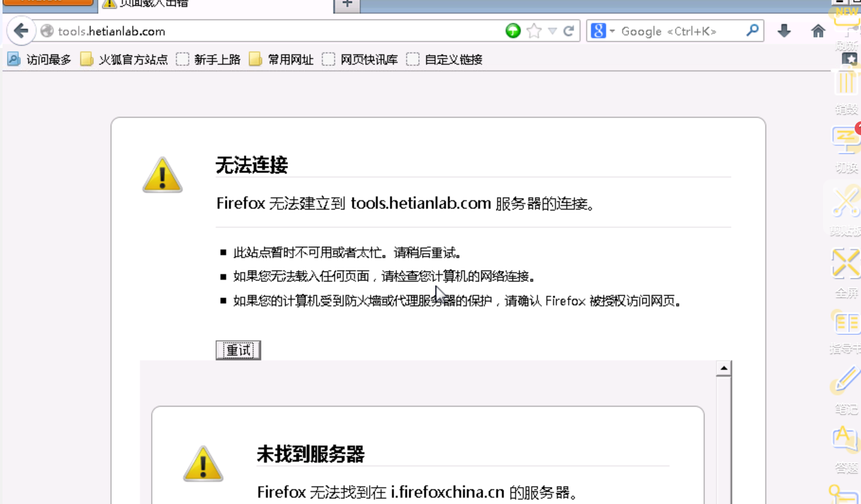
Task: Go back with the browser back arrow
Action: [x=21, y=31]
